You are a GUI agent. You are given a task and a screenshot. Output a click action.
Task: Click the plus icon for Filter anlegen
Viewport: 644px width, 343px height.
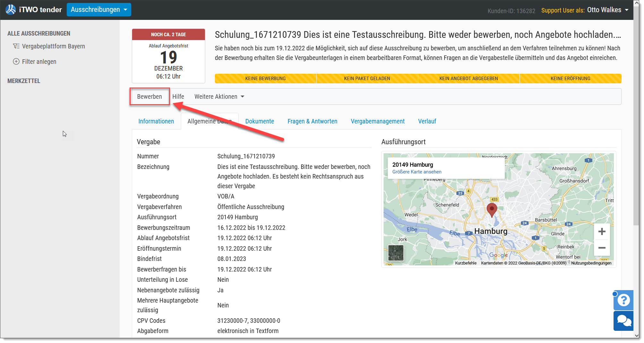click(16, 62)
